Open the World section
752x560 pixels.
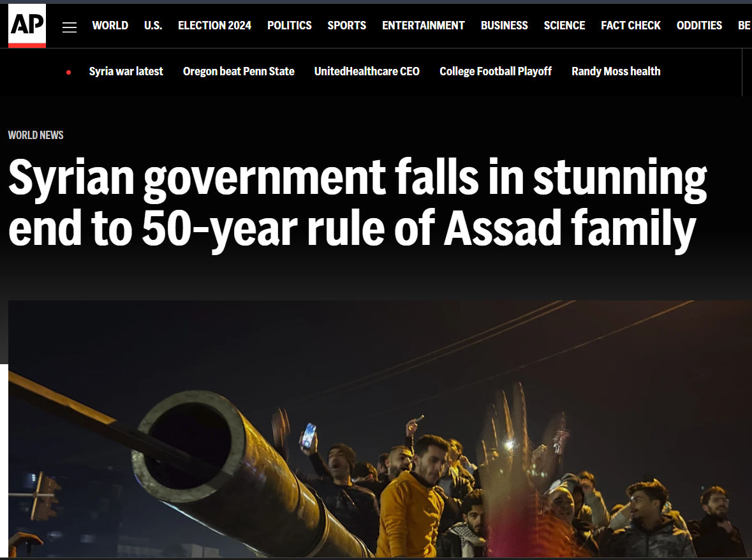pyautogui.click(x=110, y=26)
